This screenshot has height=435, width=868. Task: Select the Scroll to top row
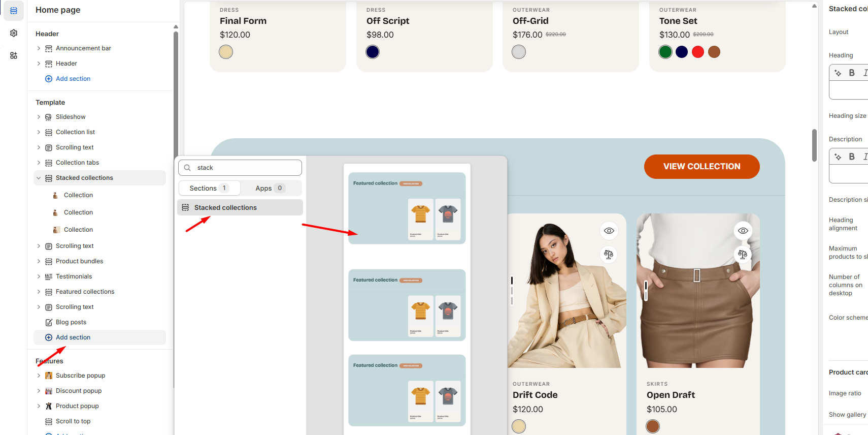coord(99,421)
